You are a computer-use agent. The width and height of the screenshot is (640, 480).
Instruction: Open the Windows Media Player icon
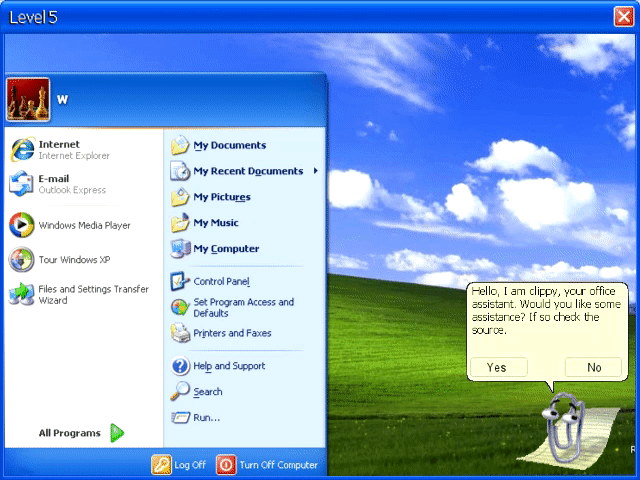[22, 225]
